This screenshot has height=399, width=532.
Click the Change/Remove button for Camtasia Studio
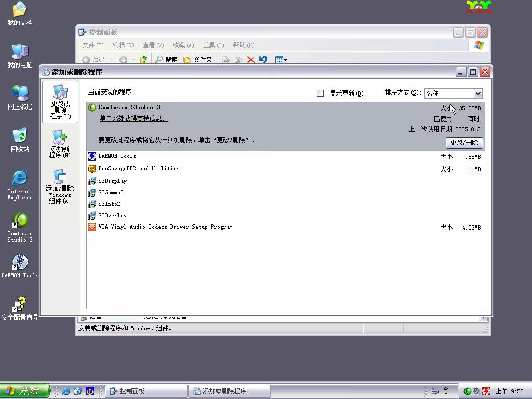pyautogui.click(x=464, y=143)
